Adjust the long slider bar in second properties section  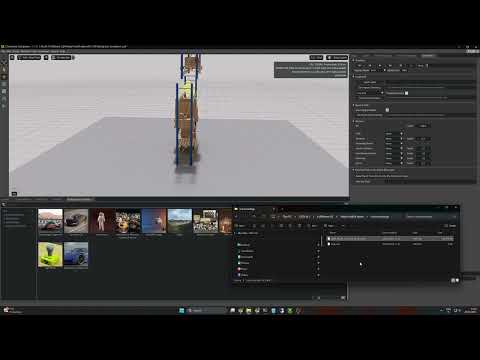click(x=417, y=98)
